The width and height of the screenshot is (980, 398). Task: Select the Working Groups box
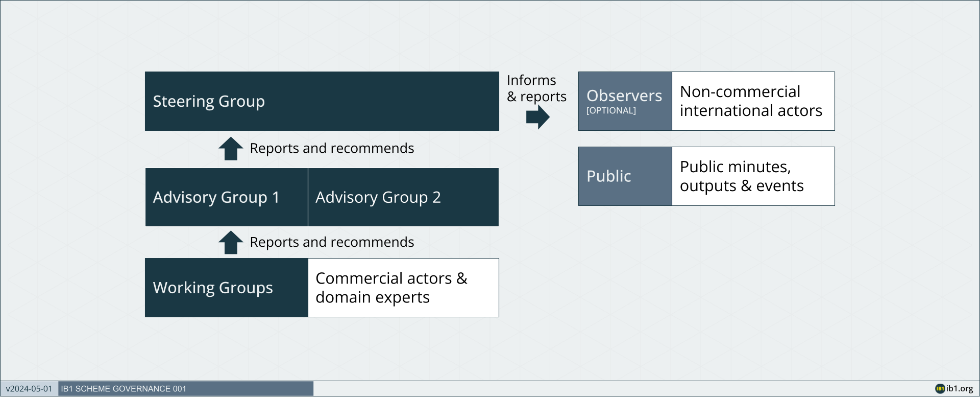pos(227,288)
